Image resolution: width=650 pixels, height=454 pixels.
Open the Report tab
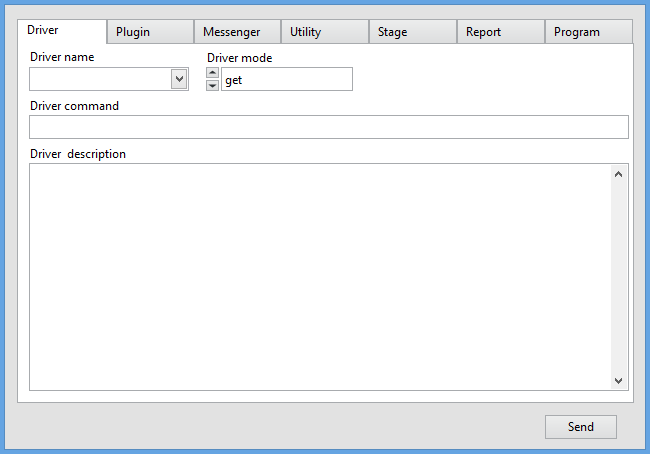coord(501,32)
